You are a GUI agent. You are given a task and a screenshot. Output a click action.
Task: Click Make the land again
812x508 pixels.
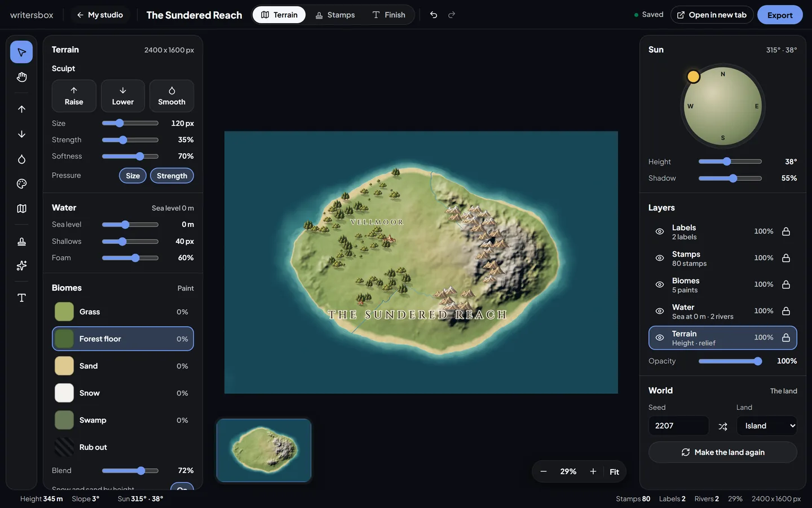click(723, 452)
